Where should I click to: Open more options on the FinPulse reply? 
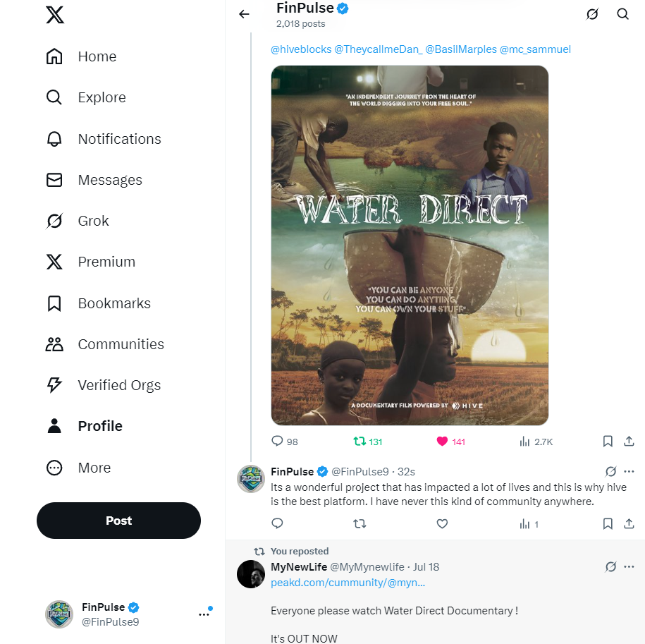[x=629, y=472]
